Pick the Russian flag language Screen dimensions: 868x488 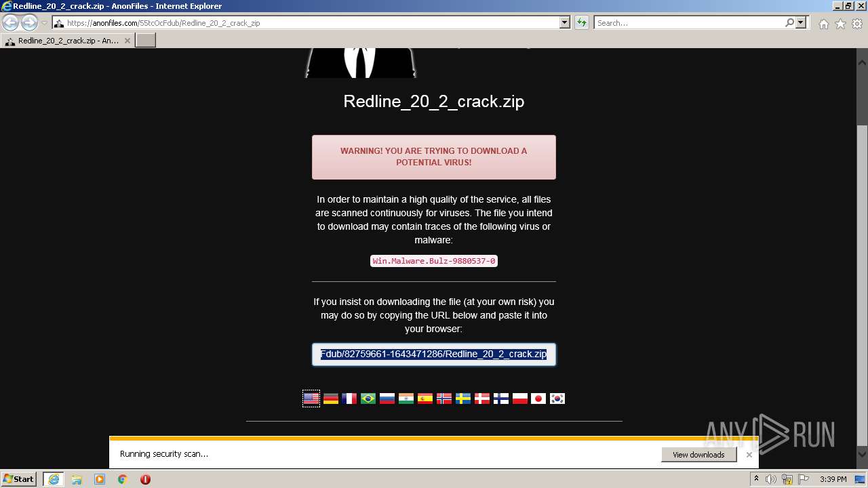[x=387, y=399]
